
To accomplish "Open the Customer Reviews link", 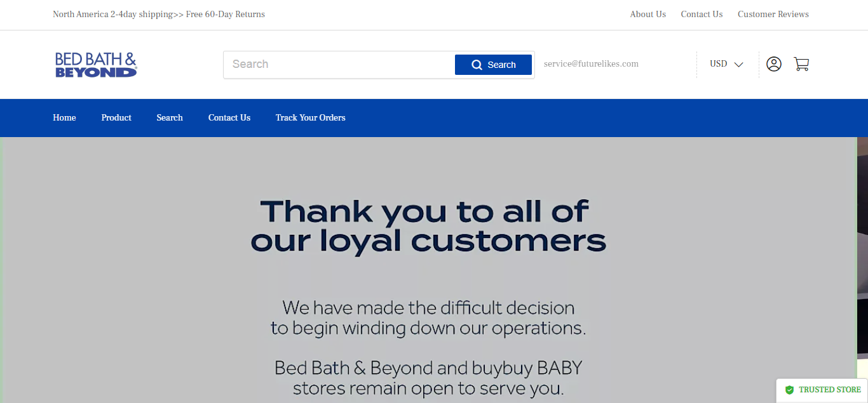I will tap(773, 14).
